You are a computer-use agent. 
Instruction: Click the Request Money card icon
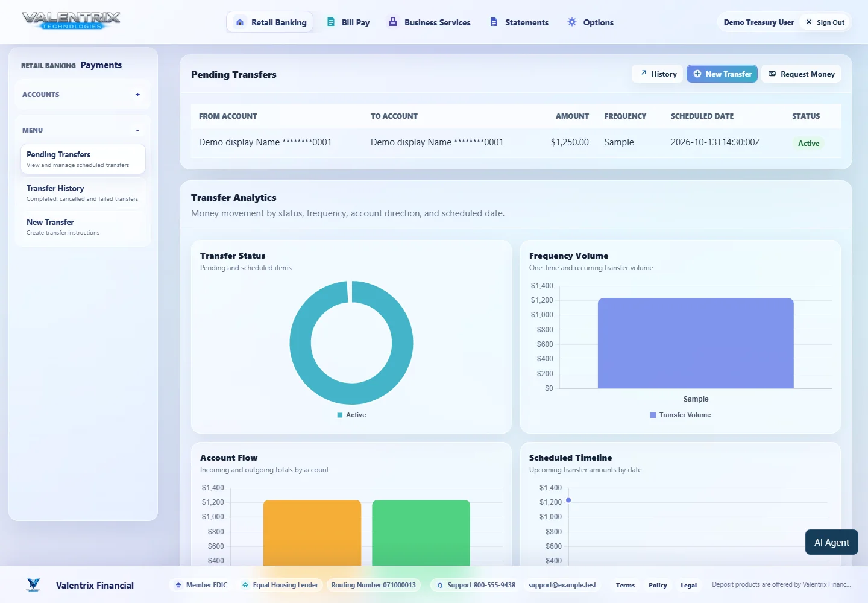click(772, 74)
